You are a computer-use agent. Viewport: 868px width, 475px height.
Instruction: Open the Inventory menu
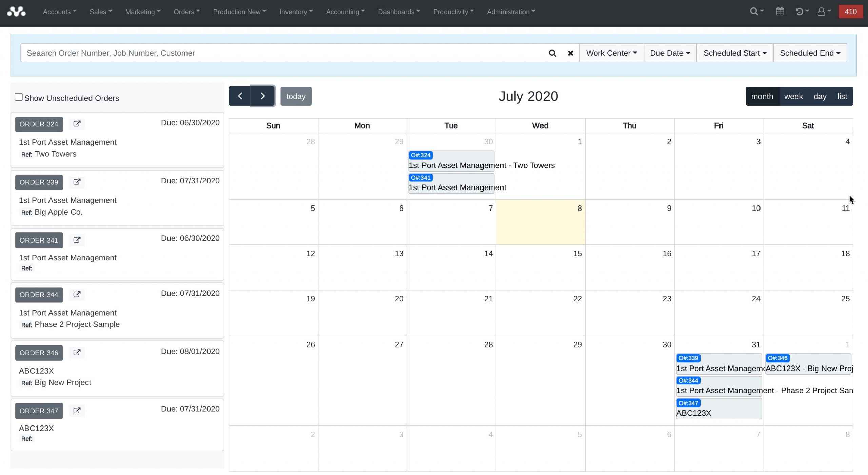coord(296,12)
